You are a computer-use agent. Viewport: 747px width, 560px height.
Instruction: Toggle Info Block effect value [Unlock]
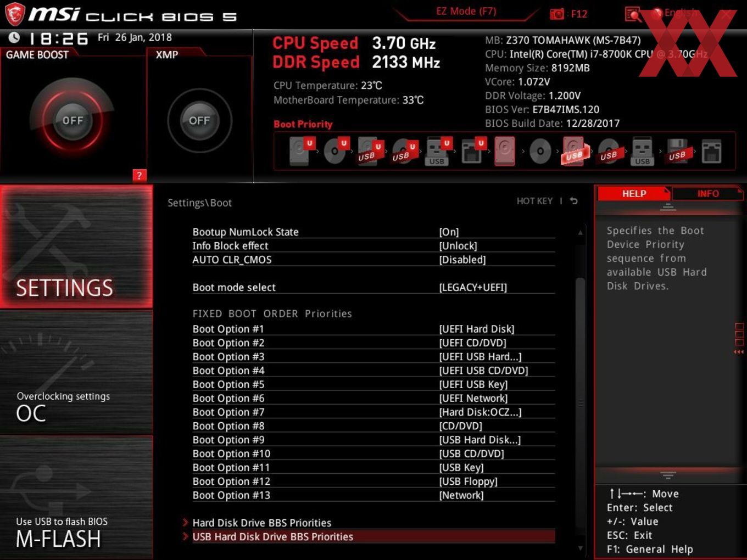458,245
